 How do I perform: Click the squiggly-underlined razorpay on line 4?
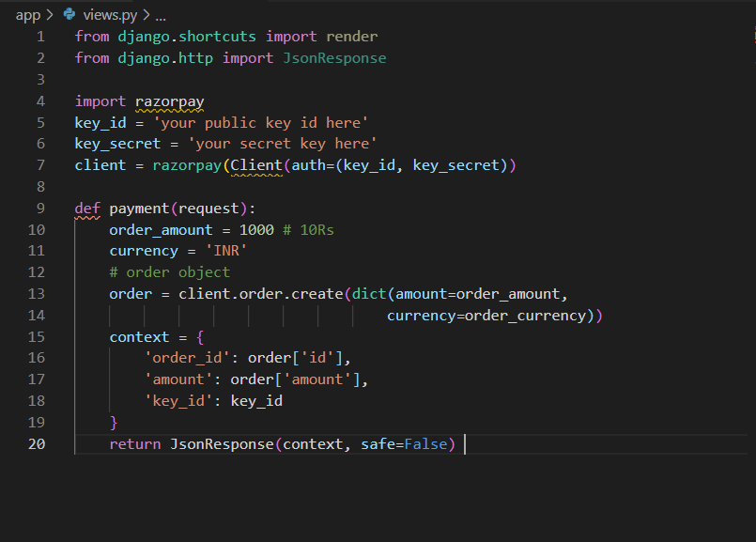[169, 101]
